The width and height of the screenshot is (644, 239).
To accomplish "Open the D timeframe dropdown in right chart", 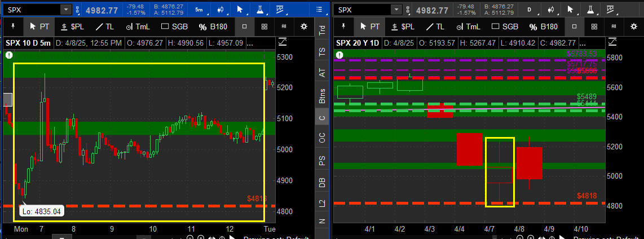I will 528,10.
